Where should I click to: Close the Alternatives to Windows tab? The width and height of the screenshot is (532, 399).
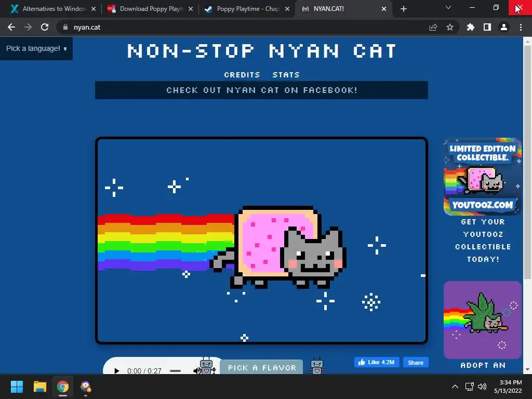tap(94, 9)
